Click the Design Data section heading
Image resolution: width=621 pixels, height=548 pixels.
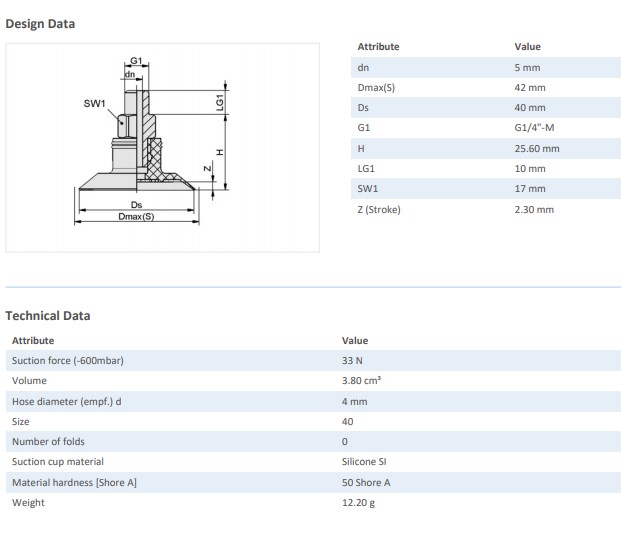tap(40, 24)
